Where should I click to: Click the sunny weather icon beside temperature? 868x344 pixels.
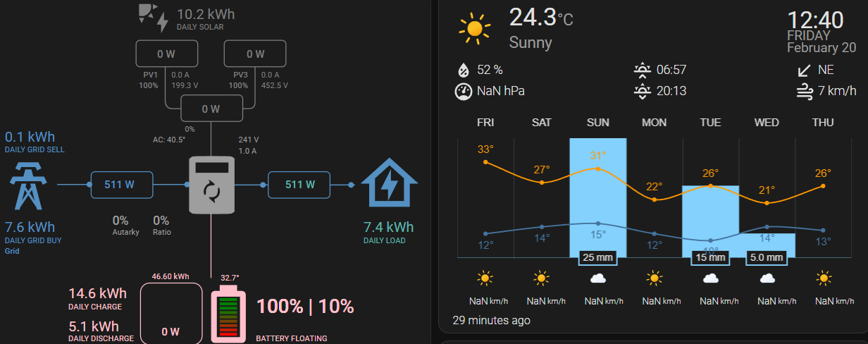(x=475, y=28)
